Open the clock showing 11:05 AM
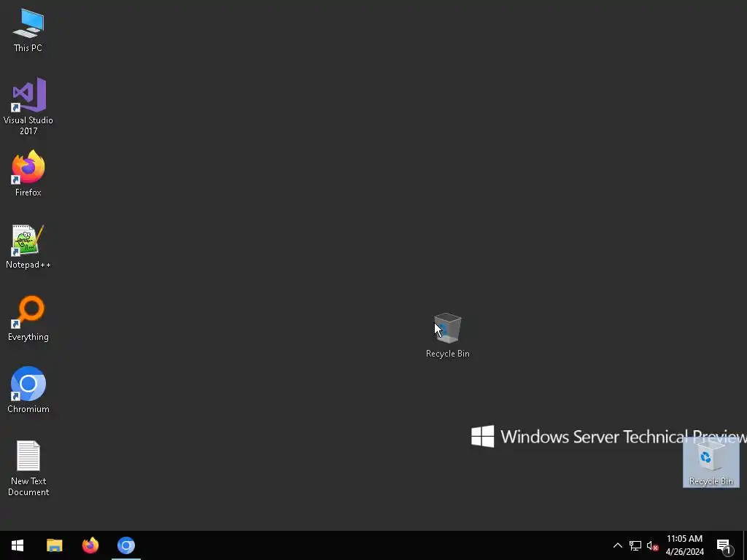 point(684,545)
